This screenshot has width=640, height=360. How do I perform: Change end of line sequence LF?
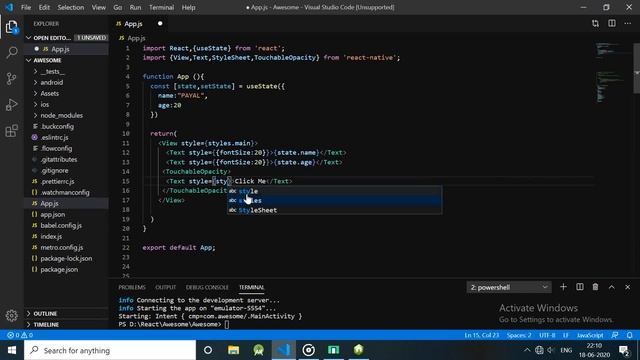click(566, 335)
